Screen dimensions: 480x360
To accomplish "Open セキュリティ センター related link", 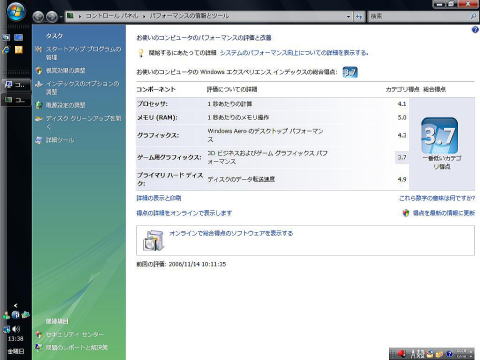I will (75, 334).
